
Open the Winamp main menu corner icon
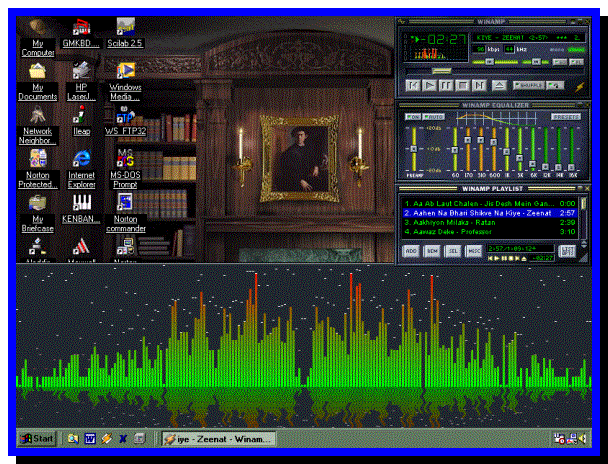tap(401, 22)
